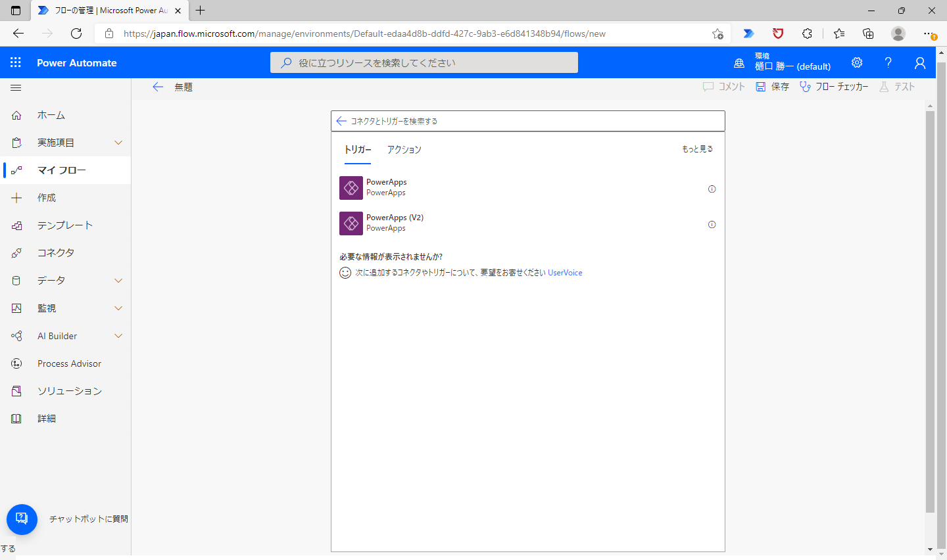Open the chatbot question bubble button
Viewport: 947px width, 560px height.
point(22,519)
